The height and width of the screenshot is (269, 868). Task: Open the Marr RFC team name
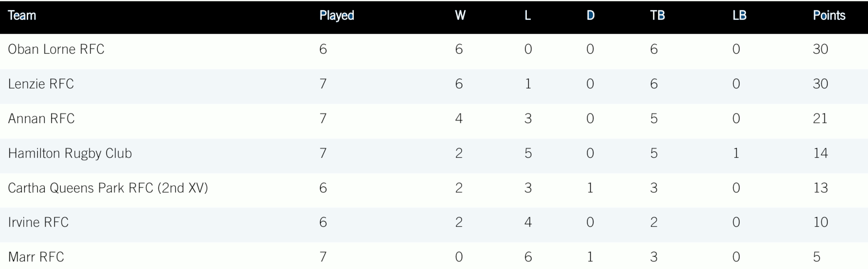pos(36,257)
